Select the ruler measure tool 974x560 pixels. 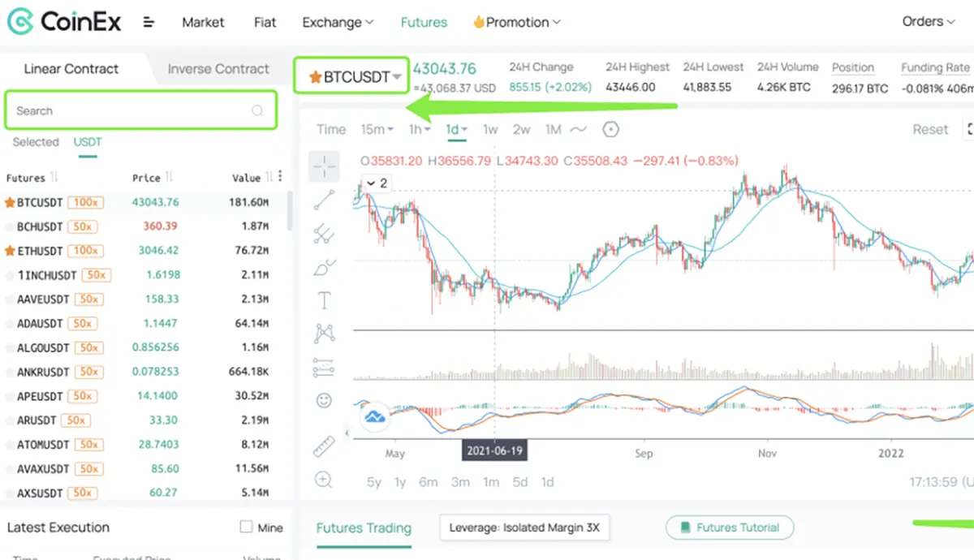324,446
